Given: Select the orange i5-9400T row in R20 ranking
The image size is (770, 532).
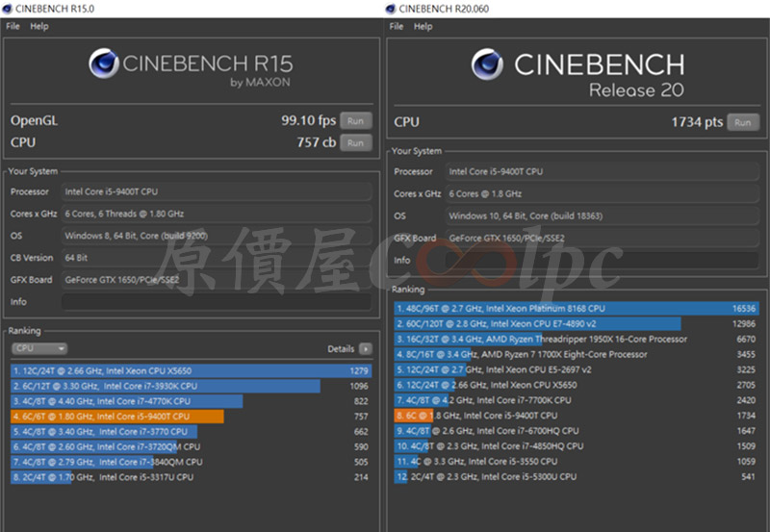Looking at the screenshot, I should pyautogui.click(x=577, y=416).
